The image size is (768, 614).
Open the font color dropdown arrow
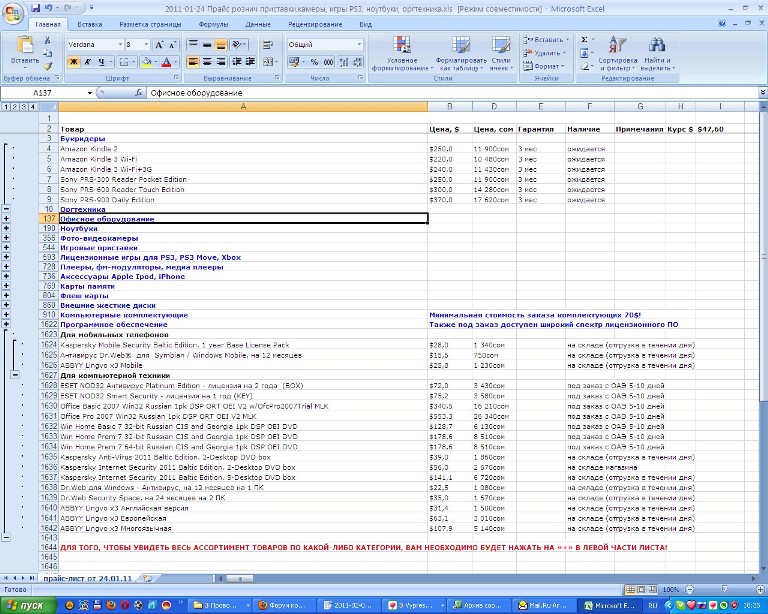click(175, 62)
